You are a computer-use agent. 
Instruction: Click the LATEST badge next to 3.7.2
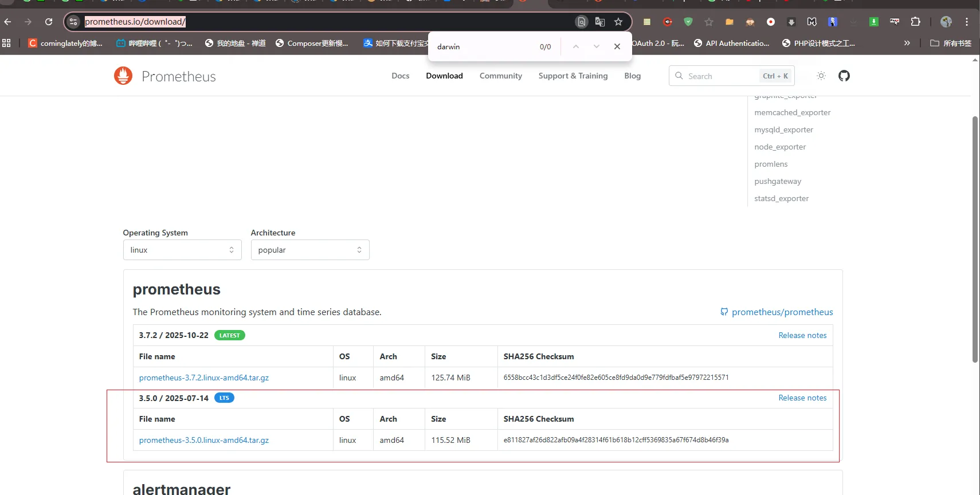click(x=230, y=335)
